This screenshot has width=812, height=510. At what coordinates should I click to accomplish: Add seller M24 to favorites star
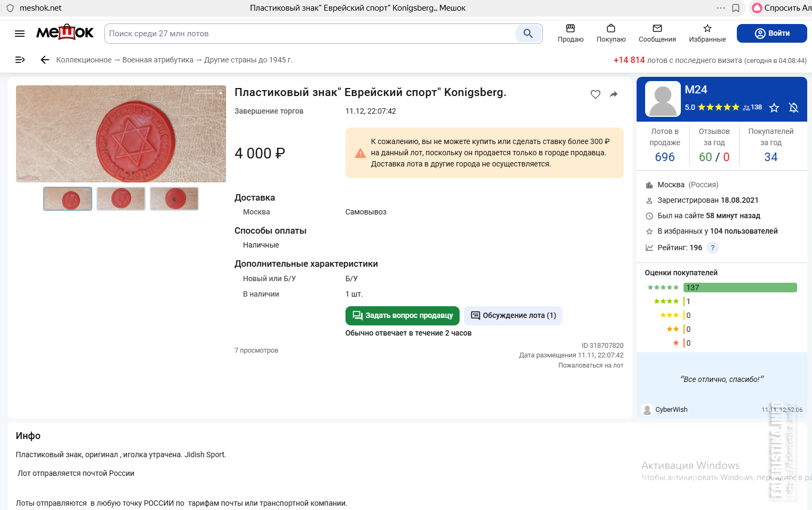[x=774, y=108]
